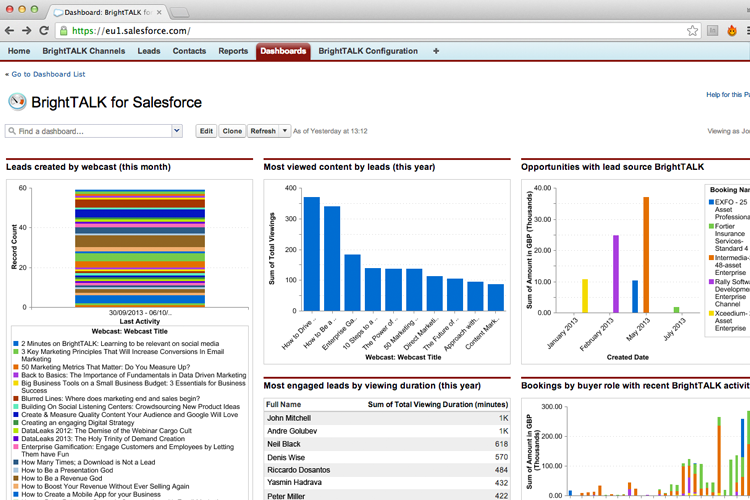Open the Leads tab

pyautogui.click(x=149, y=51)
